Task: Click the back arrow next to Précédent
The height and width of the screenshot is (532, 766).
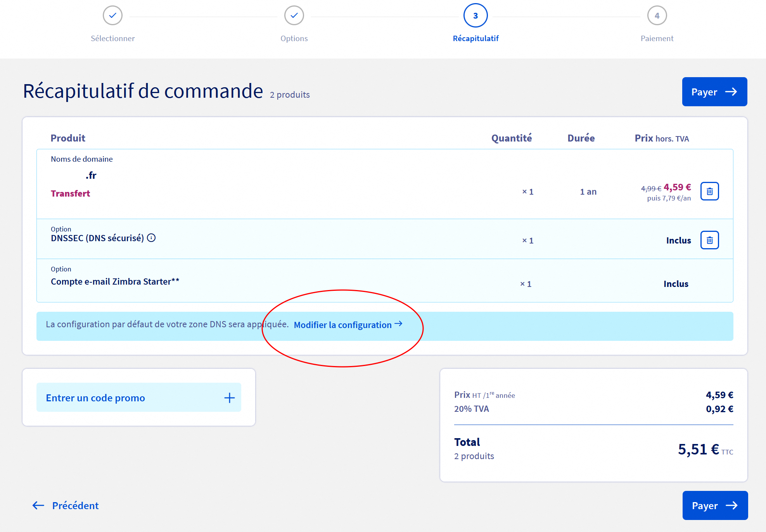Action: 38,505
